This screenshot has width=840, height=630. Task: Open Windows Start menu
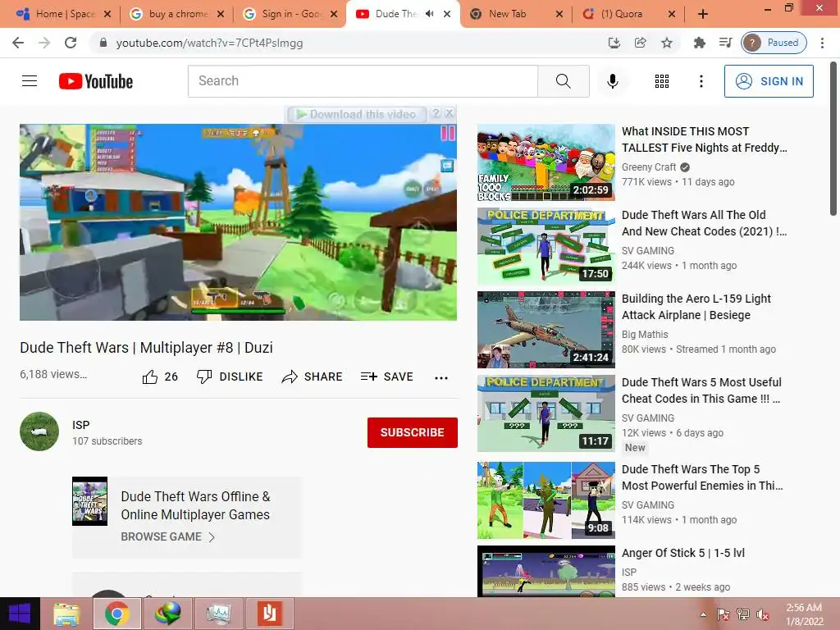20,614
